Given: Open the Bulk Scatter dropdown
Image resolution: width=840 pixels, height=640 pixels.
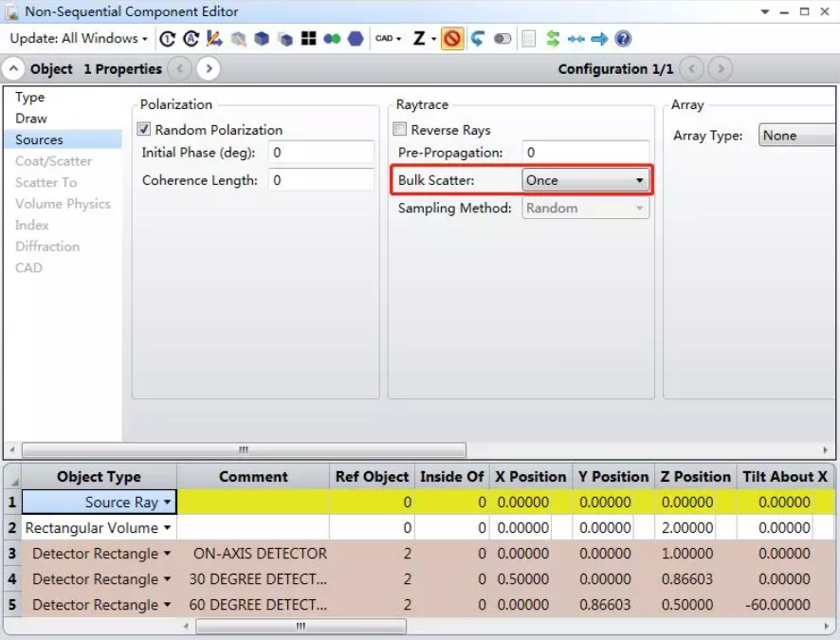Looking at the screenshot, I should click(x=585, y=180).
